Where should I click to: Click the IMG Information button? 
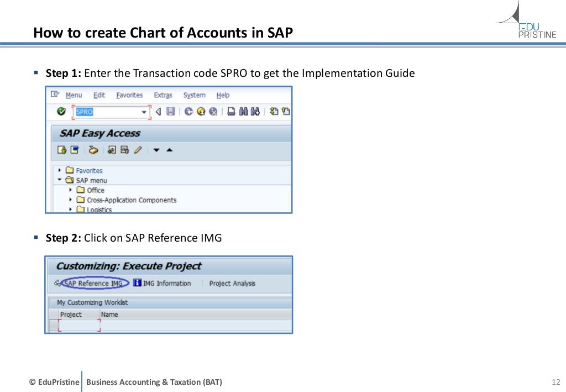pos(162,283)
